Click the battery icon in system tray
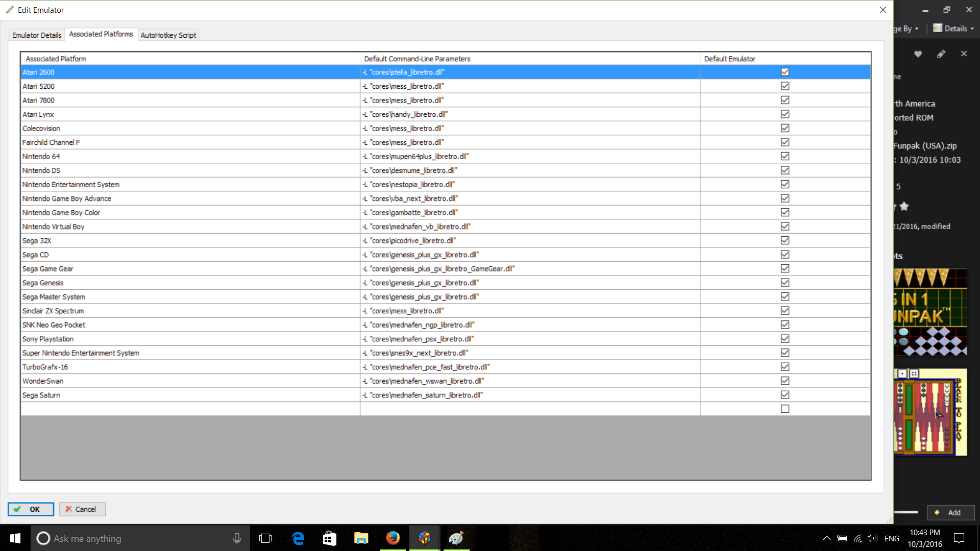Image resolution: width=980 pixels, height=551 pixels. click(842, 538)
